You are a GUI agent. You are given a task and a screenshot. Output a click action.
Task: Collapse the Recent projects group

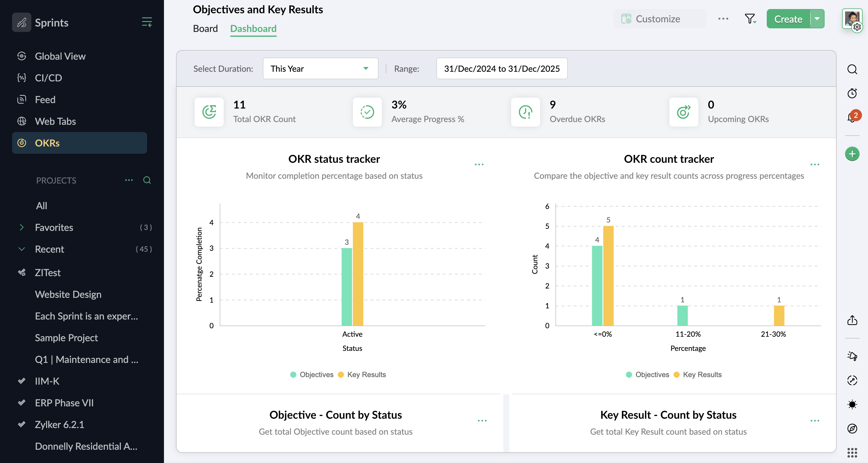[x=22, y=249]
